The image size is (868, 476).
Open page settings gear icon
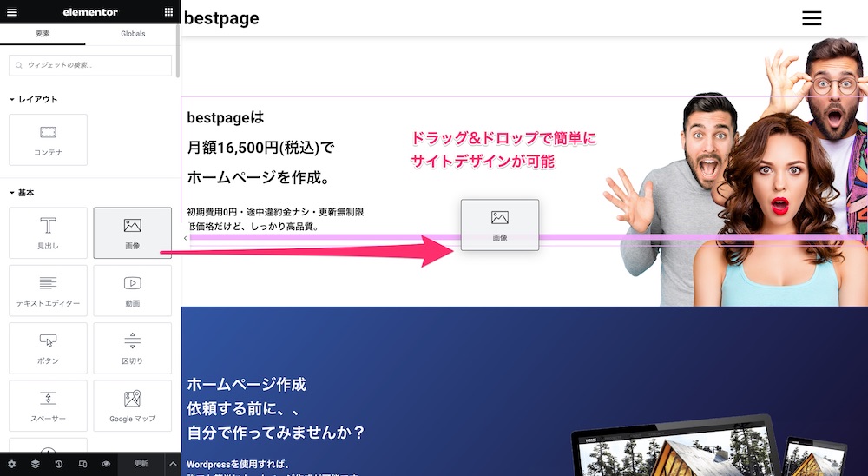(x=11, y=465)
